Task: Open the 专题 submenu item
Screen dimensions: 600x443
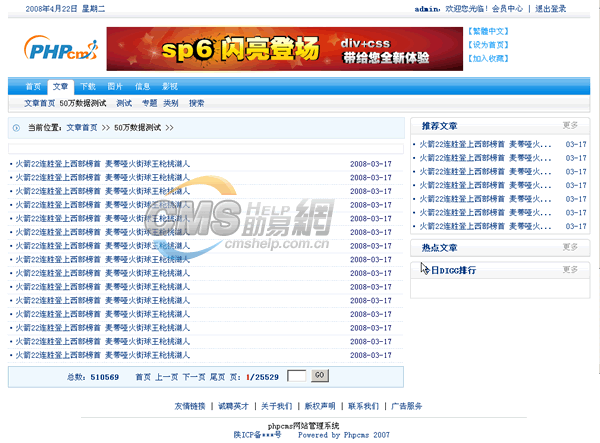Action: (x=150, y=103)
